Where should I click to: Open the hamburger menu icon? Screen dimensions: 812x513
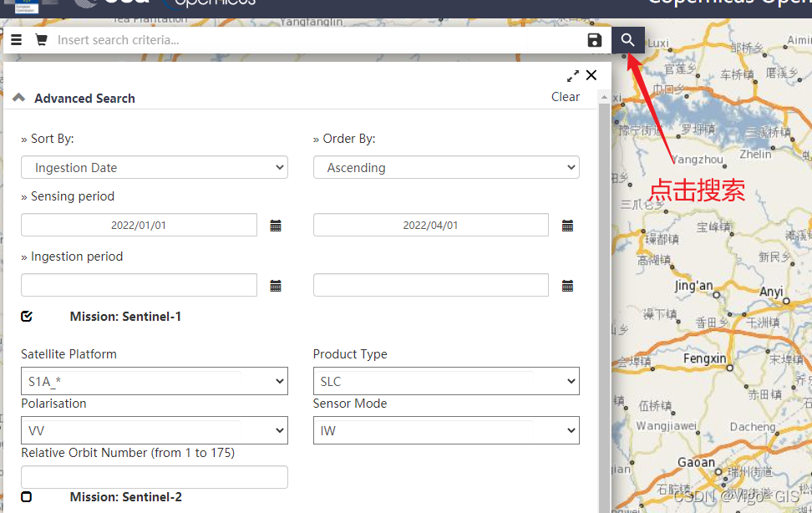click(x=16, y=40)
